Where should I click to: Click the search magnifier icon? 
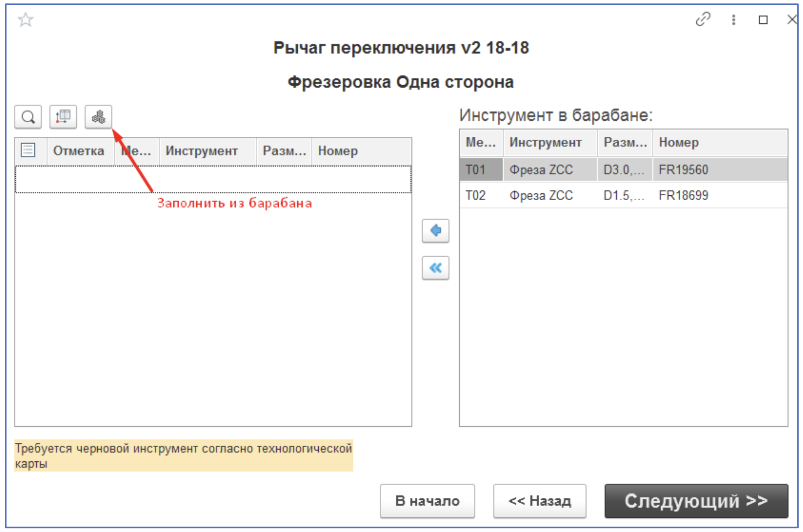tap(28, 117)
